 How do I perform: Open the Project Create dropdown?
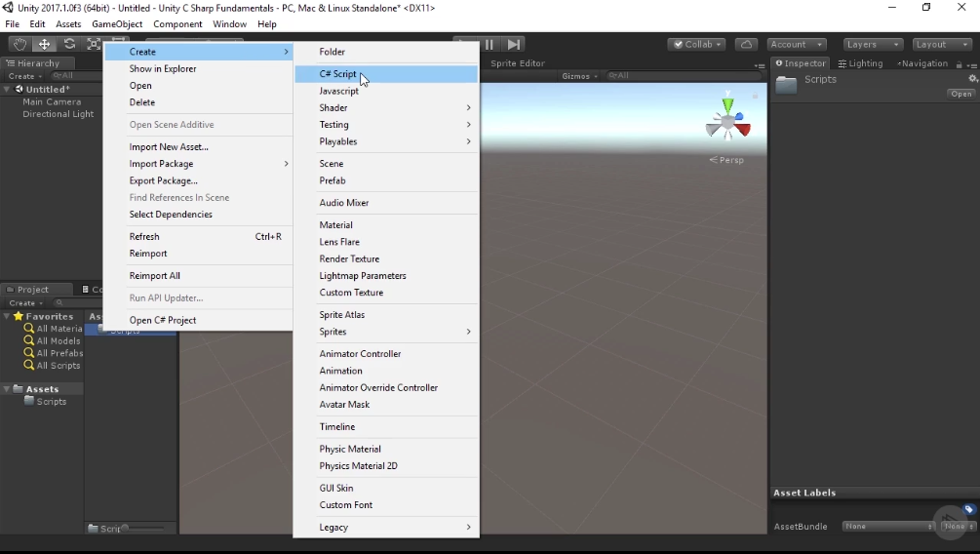click(26, 302)
